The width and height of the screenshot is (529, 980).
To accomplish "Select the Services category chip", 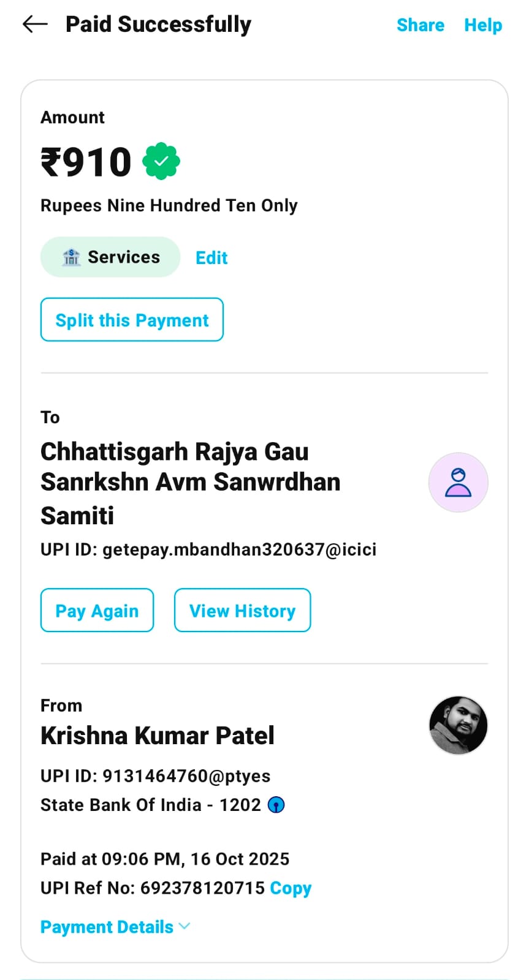I will [110, 257].
